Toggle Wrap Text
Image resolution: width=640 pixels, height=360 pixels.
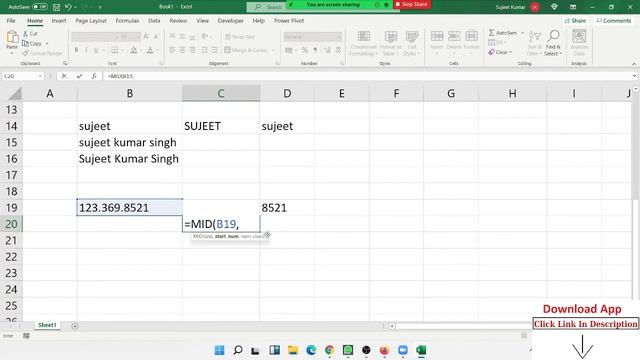tap(240, 37)
